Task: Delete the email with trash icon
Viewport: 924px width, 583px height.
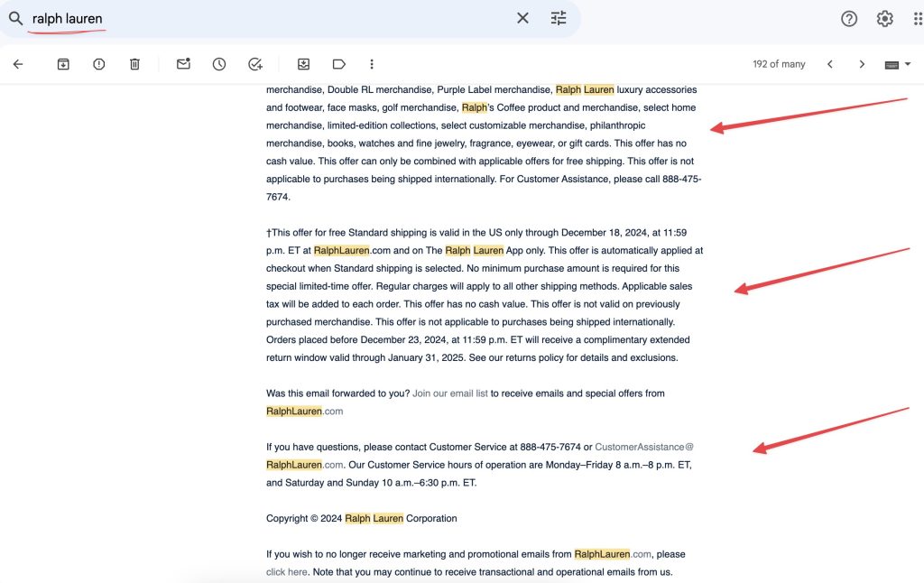Action: (134, 64)
